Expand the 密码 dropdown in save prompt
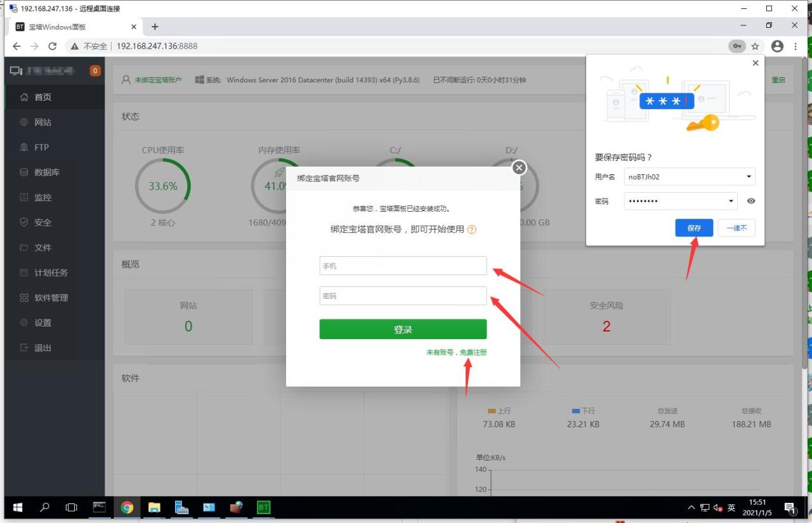 (731, 201)
